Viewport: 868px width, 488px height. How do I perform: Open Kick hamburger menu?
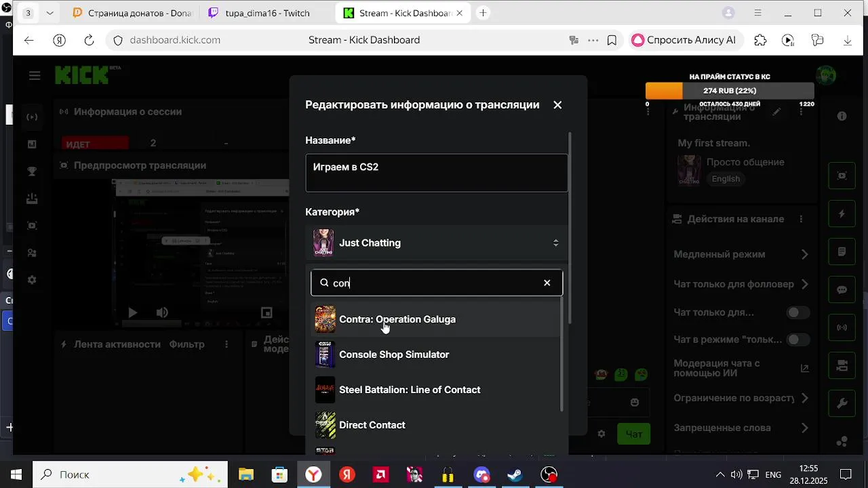tap(35, 75)
